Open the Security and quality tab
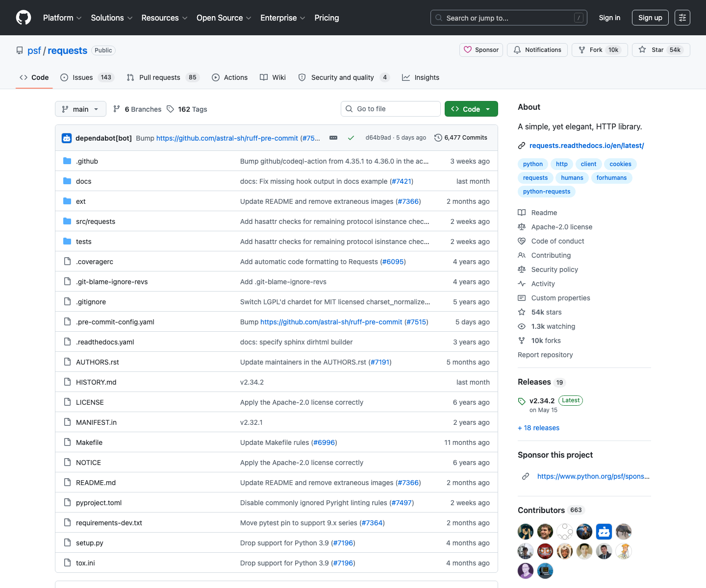This screenshot has height=588, width=706. coord(344,77)
